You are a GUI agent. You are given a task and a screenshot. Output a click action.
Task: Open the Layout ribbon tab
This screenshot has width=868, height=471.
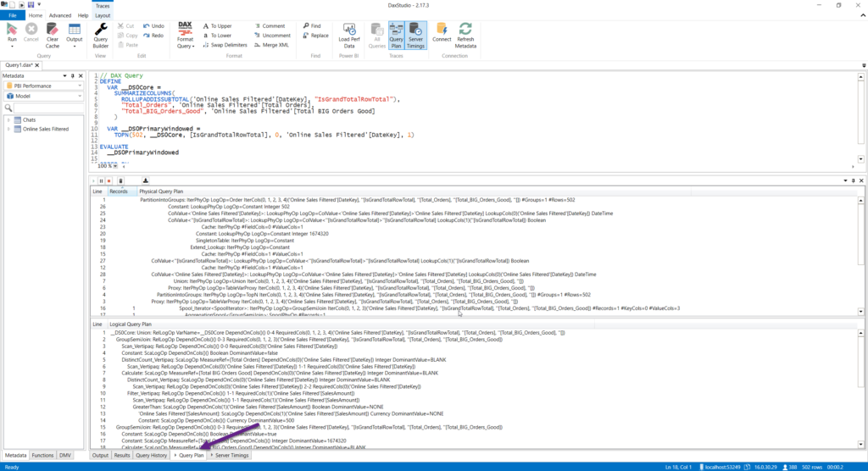click(103, 15)
